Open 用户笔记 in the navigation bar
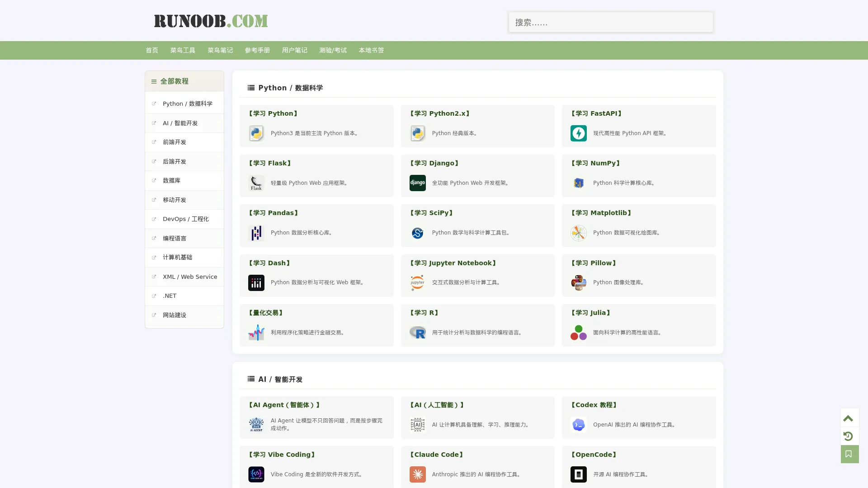The width and height of the screenshot is (868, 488). coord(295,50)
